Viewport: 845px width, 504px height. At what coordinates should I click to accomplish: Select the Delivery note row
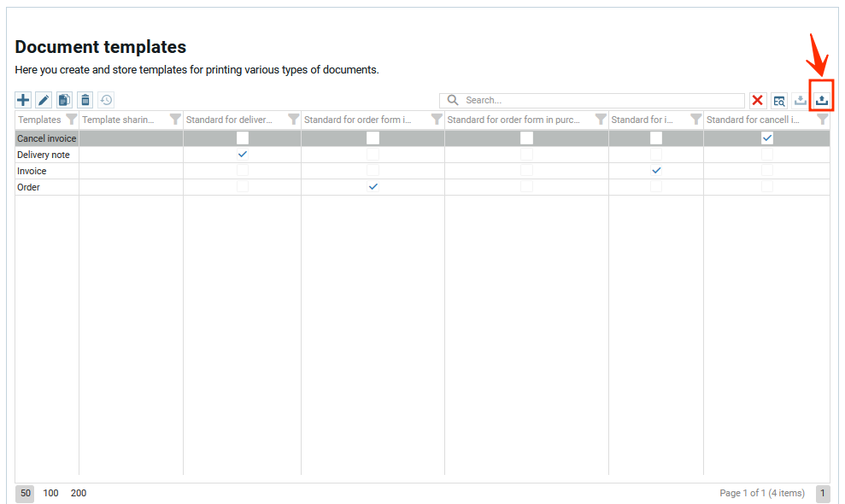(44, 155)
